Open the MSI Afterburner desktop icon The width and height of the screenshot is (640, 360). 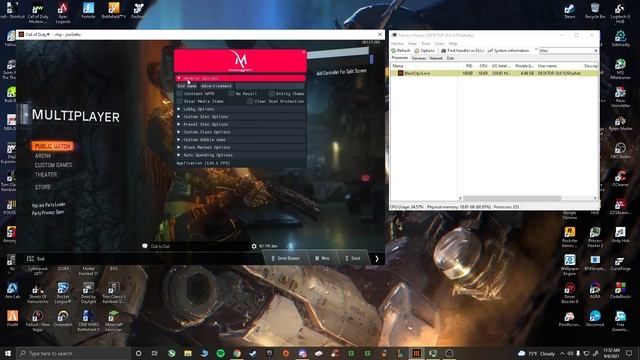pyautogui.click(x=620, y=69)
